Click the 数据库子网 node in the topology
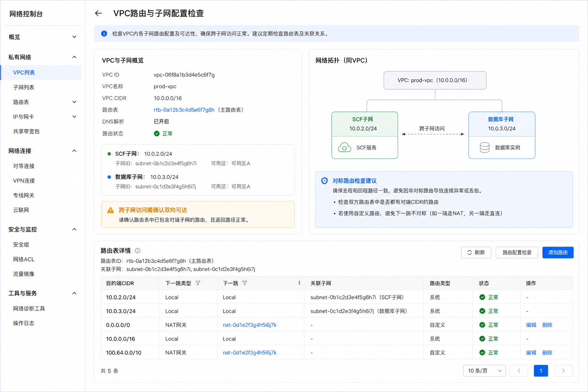Viewport: 588px width, 392px height. coord(501,135)
